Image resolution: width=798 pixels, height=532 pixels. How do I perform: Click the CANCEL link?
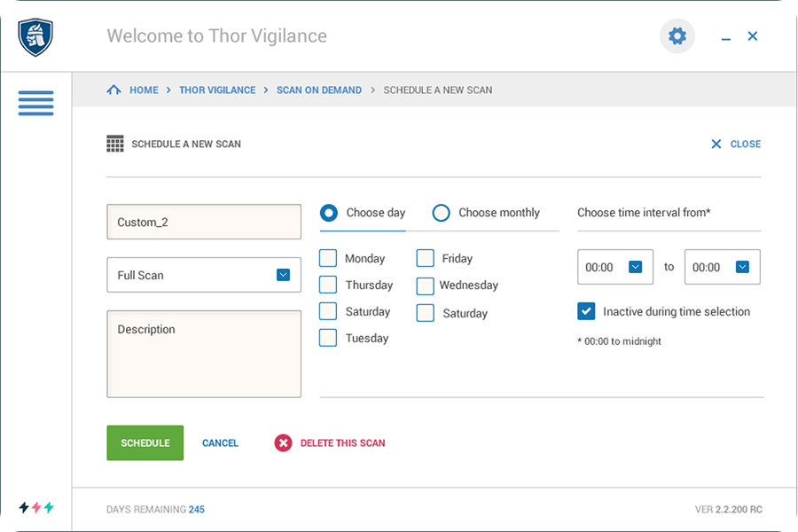coord(220,443)
